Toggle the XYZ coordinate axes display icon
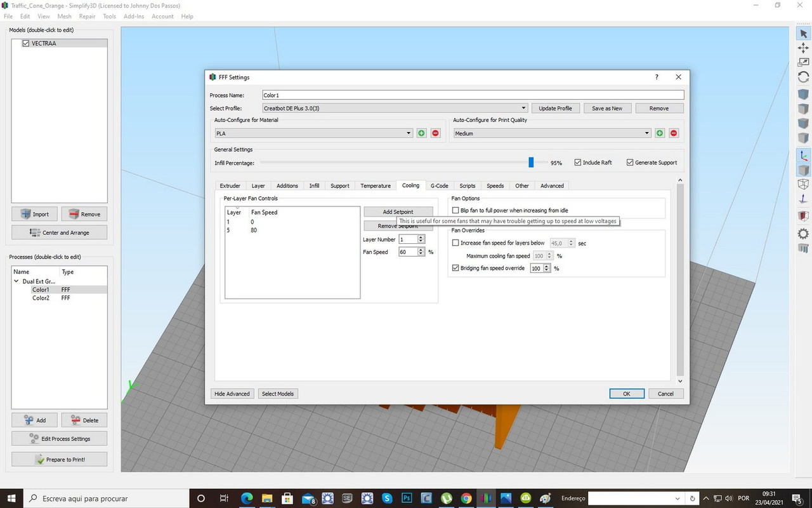Image resolution: width=812 pixels, height=508 pixels. coord(803,156)
